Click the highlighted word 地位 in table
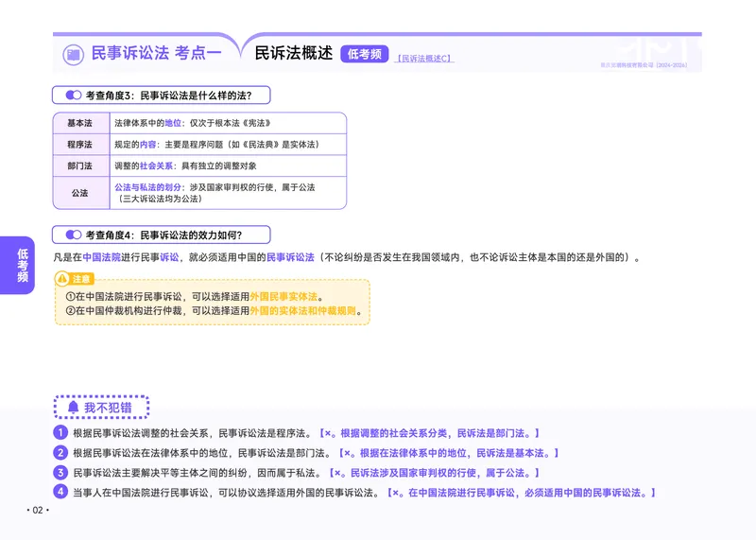This screenshot has width=756, height=540. (173, 123)
